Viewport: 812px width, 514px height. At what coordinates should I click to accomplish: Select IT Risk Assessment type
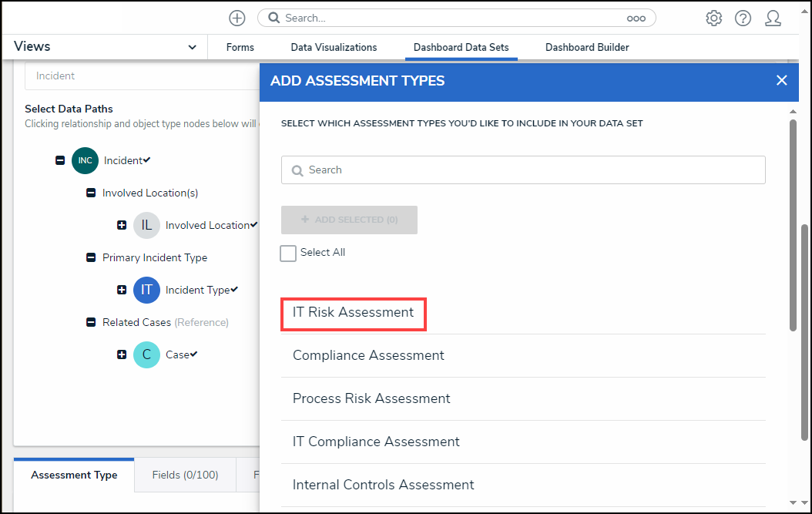pos(353,312)
